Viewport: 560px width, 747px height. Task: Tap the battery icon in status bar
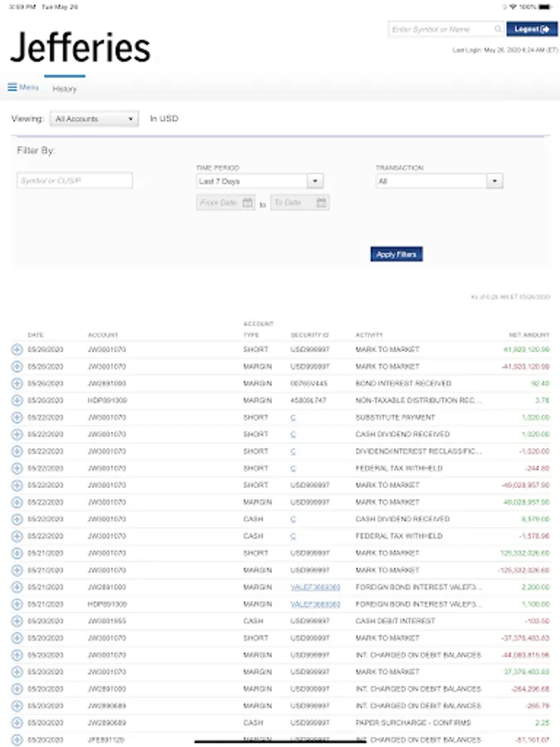546,7
